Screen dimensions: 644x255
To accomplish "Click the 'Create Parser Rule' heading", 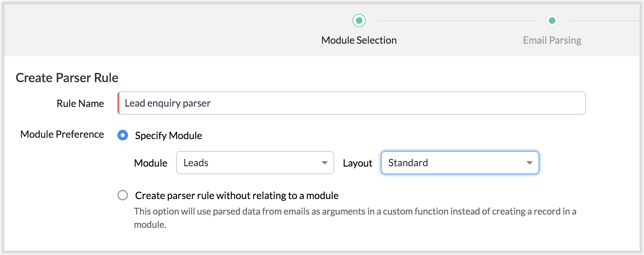I will (x=67, y=78).
